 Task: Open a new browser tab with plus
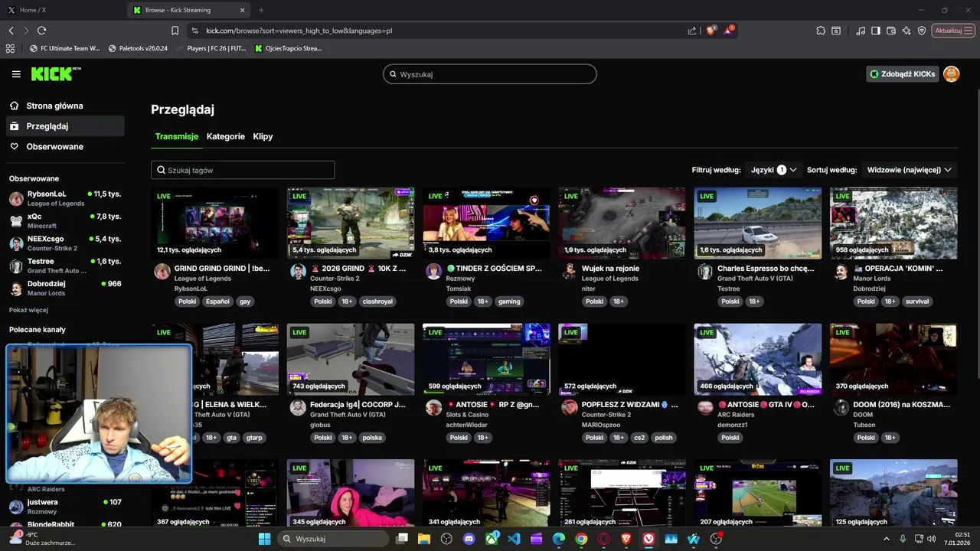click(261, 10)
